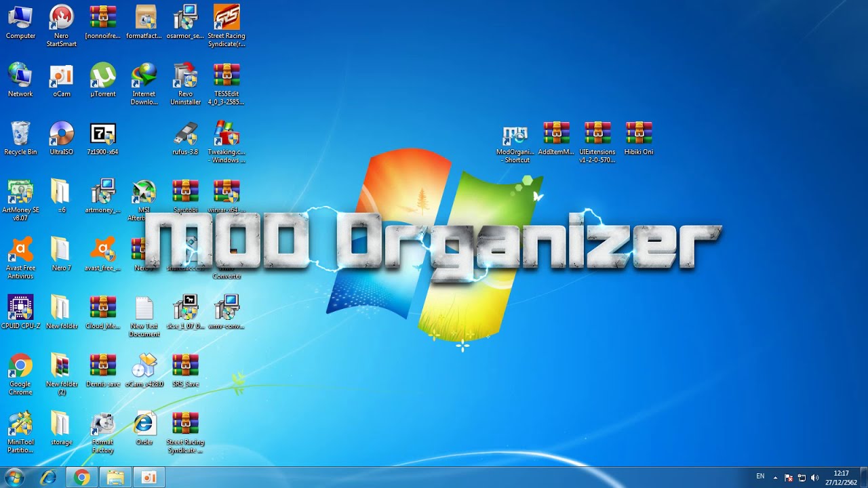
Task: Open the Windows Start menu
Action: coord(14,477)
